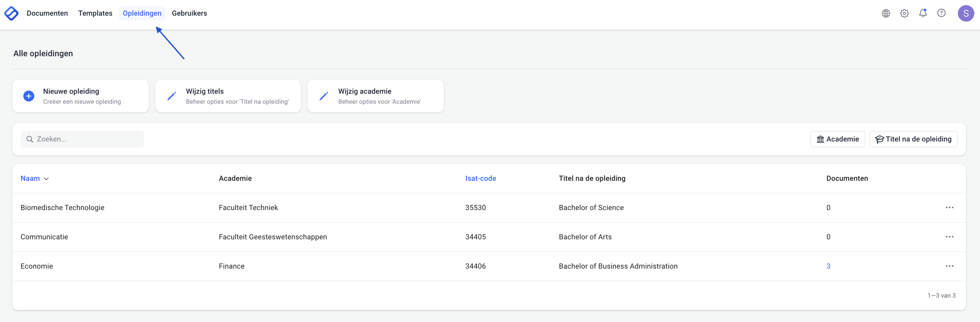Open the language globe icon

point(886,13)
